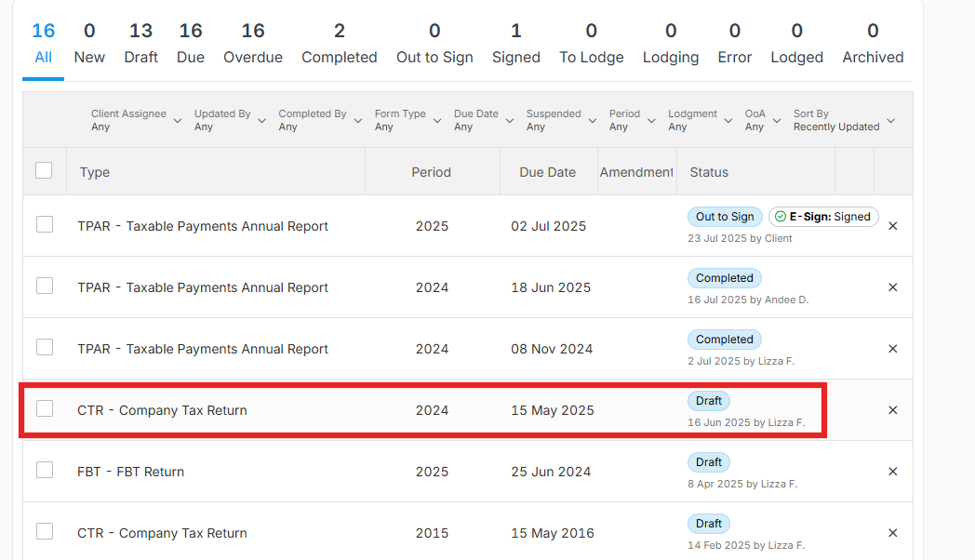
Task: Click the E-Sign: Signed badge
Action: tap(823, 217)
